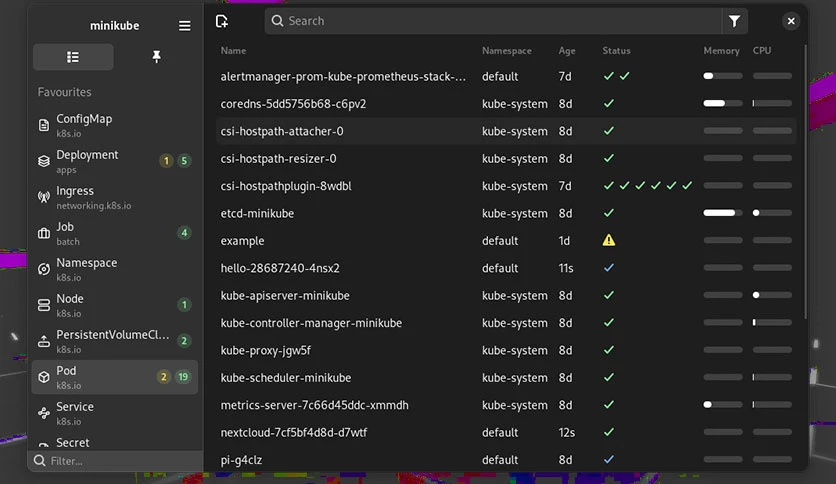This screenshot has width=836, height=484.
Task: Sort by CPU column header
Action: tap(762, 51)
